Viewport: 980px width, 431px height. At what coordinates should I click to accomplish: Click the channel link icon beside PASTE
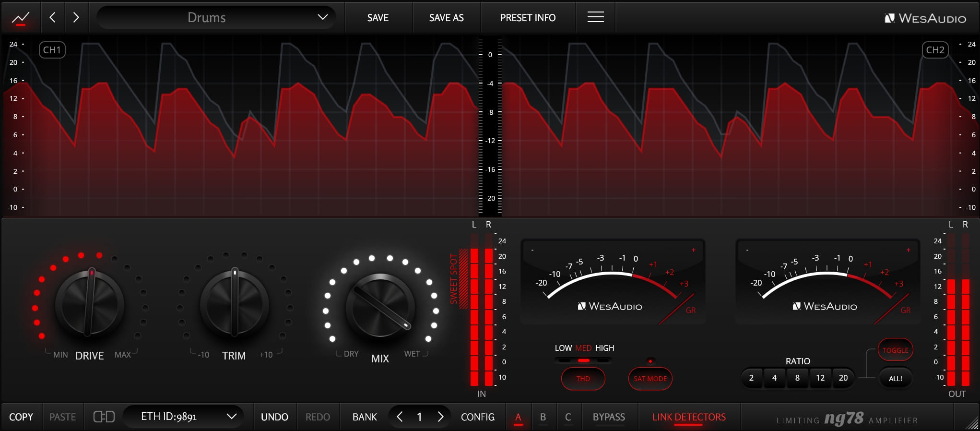(x=104, y=417)
